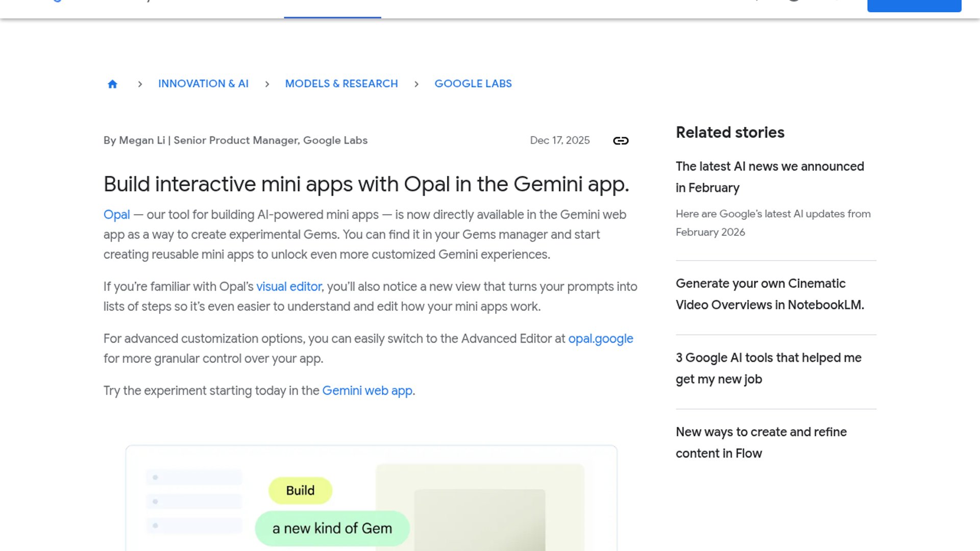This screenshot has width=980, height=551.
Task: Click the home icon in breadcrumbs
Action: [x=112, y=84]
